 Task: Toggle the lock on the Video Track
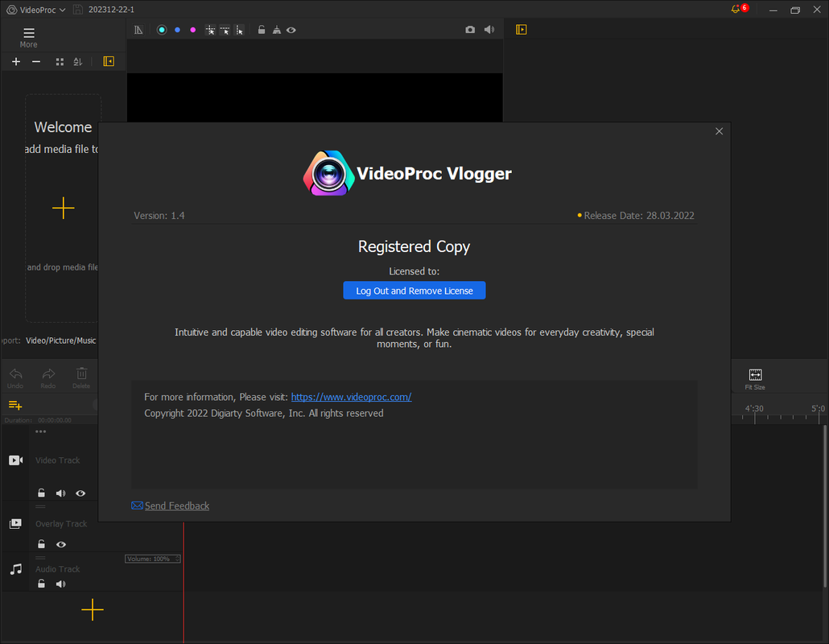coord(41,493)
